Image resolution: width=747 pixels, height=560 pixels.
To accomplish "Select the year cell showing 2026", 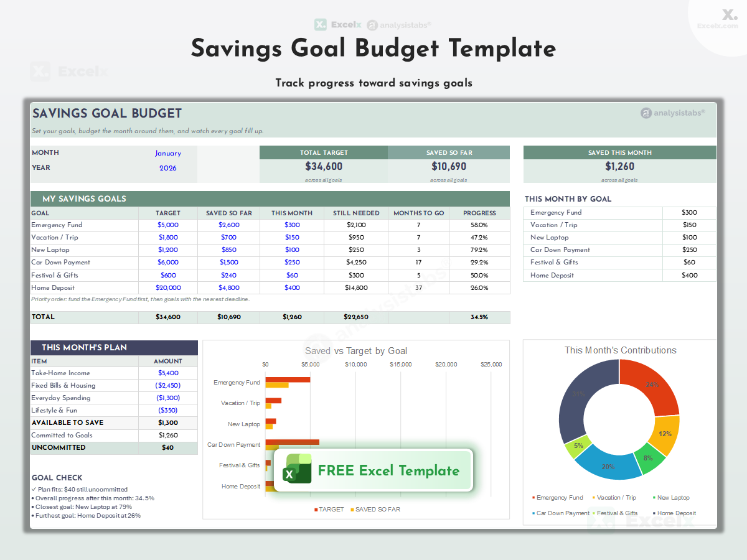I will (x=168, y=168).
